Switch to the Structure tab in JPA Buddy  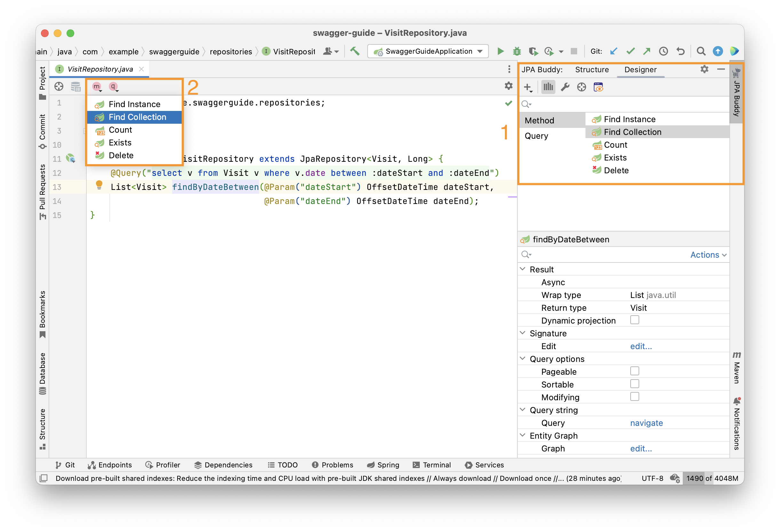592,69
